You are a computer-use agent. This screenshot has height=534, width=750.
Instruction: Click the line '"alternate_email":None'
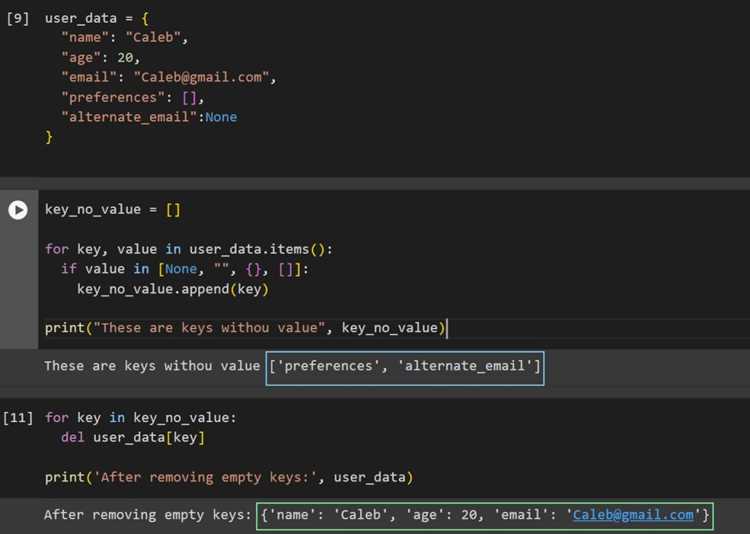click(x=149, y=117)
